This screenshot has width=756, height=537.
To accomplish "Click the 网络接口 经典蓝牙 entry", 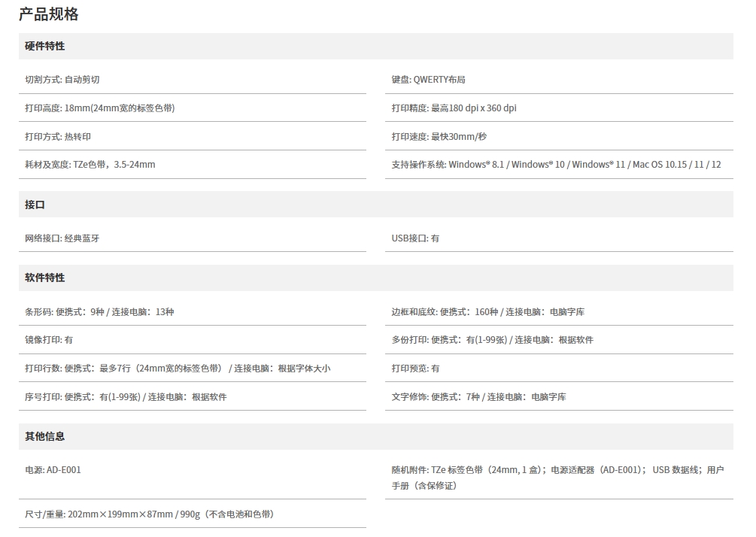I will tap(62, 238).
